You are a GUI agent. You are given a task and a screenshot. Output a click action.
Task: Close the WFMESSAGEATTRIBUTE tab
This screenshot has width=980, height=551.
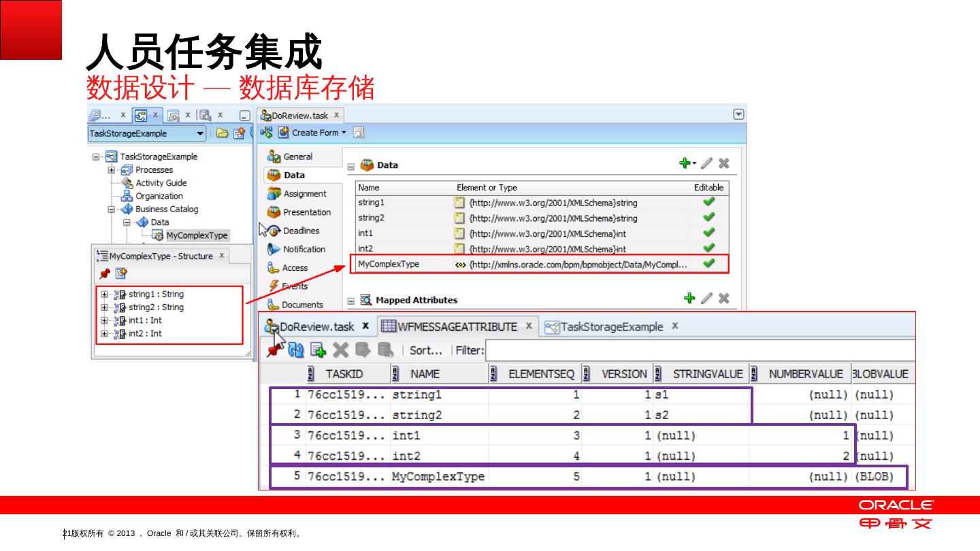(529, 326)
